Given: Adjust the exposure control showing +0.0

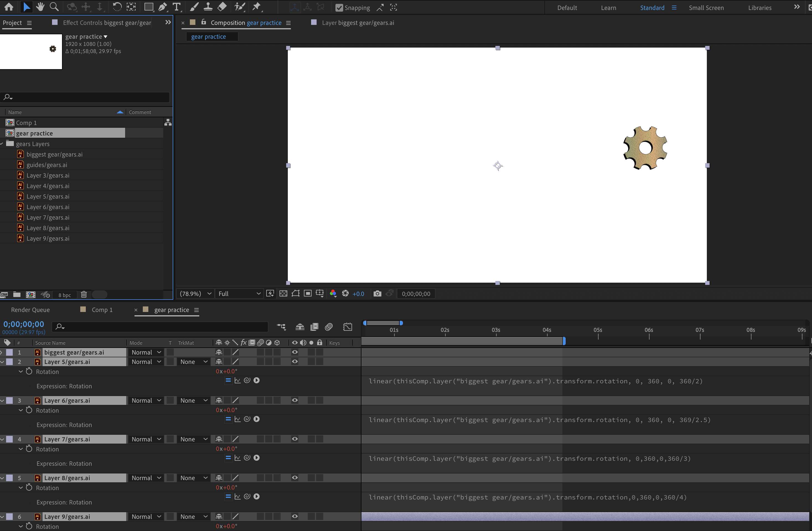Looking at the screenshot, I should click(x=358, y=294).
